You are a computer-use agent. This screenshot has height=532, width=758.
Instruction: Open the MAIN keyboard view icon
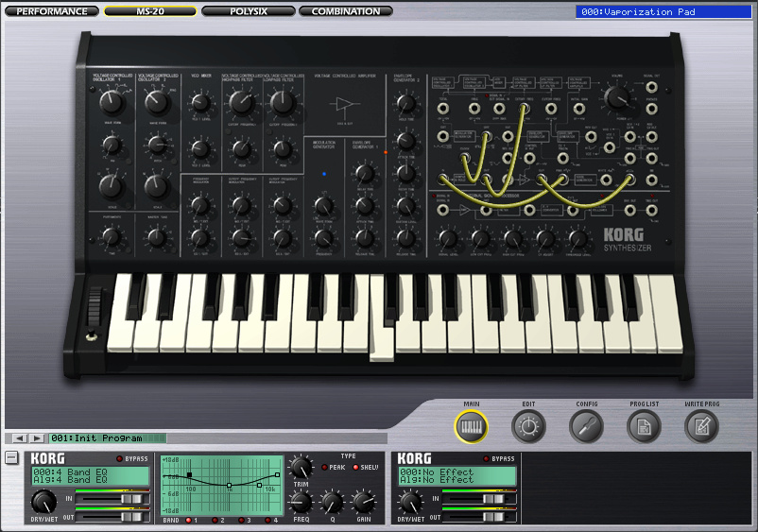[x=471, y=427]
